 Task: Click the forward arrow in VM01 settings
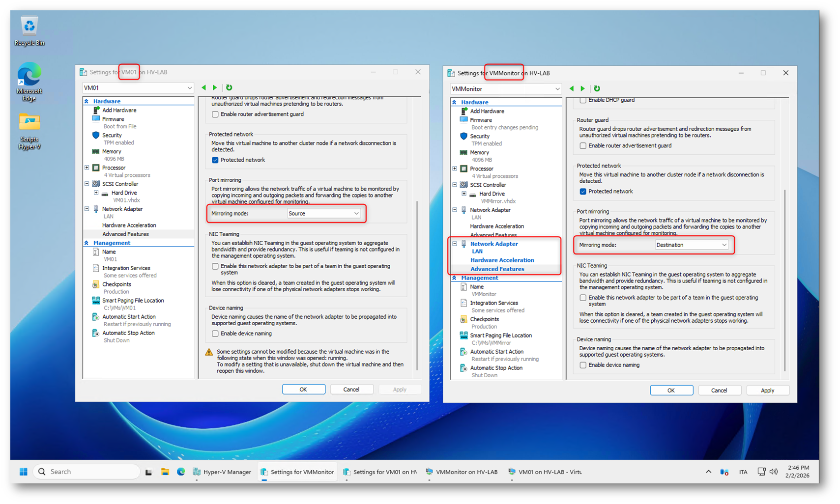[x=215, y=87]
